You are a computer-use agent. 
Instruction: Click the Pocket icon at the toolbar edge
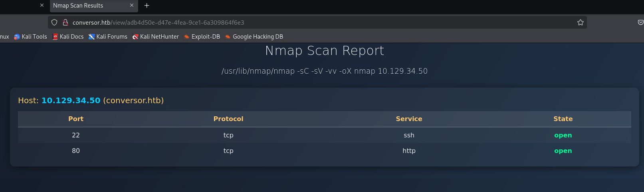(x=640, y=23)
